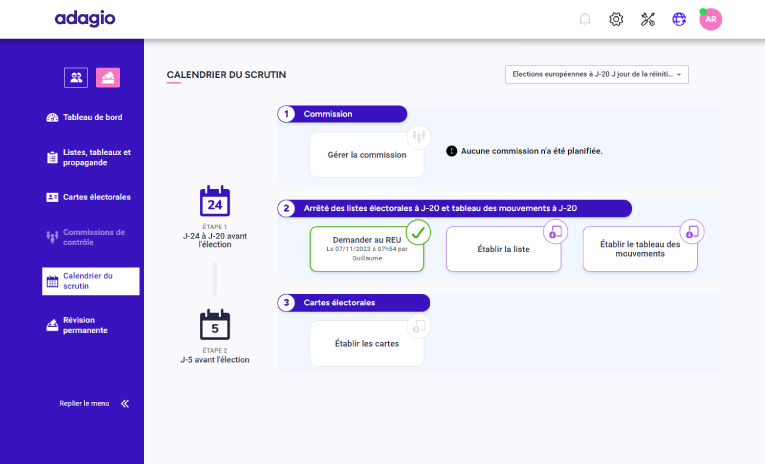Image resolution: width=765 pixels, height=464 pixels.
Task: Collapse menu with double chevron icon
Action: [x=125, y=403]
